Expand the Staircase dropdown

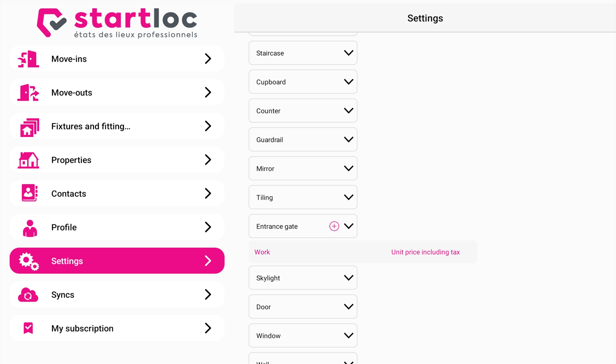(x=303, y=53)
